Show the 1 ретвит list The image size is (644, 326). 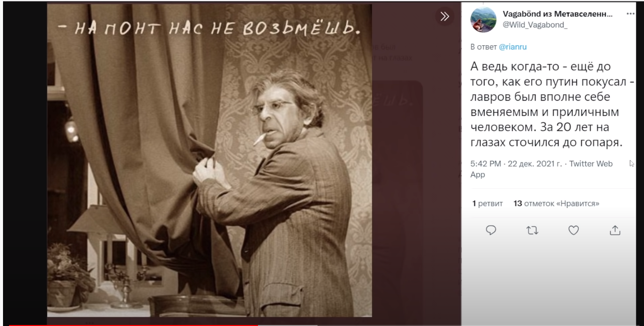pyautogui.click(x=487, y=203)
